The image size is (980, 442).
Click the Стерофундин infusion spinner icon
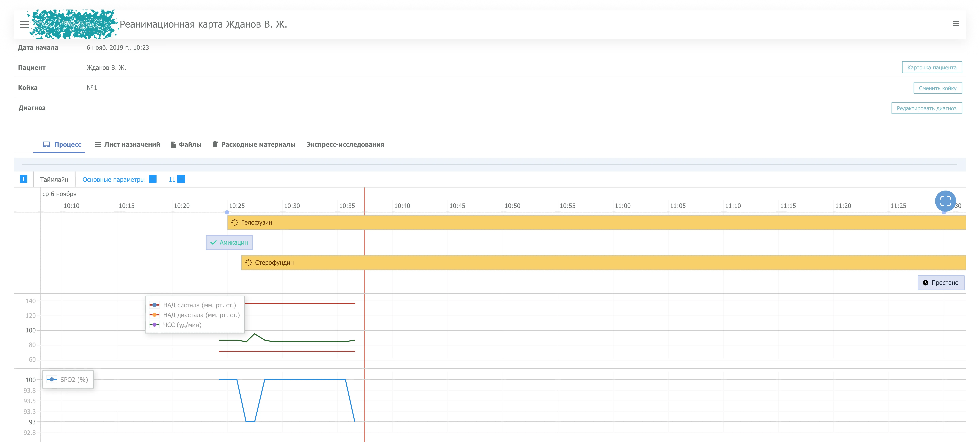click(x=249, y=263)
